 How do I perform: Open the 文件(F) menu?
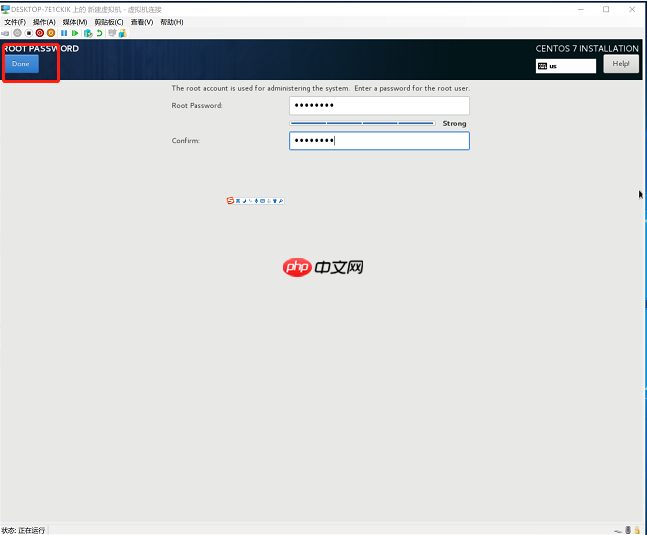pyautogui.click(x=15, y=22)
